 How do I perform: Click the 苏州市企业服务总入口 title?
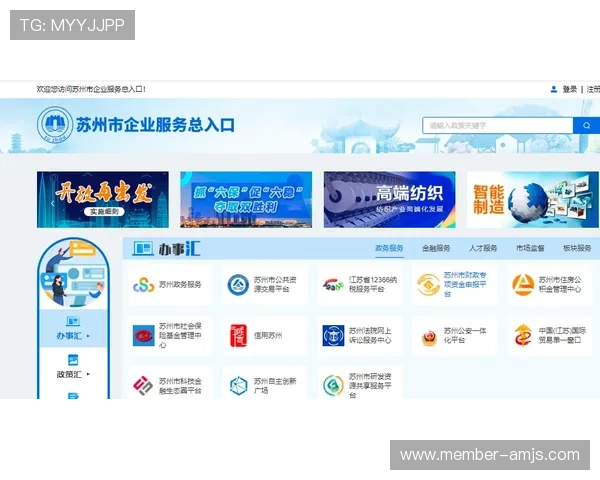(x=155, y=125)
